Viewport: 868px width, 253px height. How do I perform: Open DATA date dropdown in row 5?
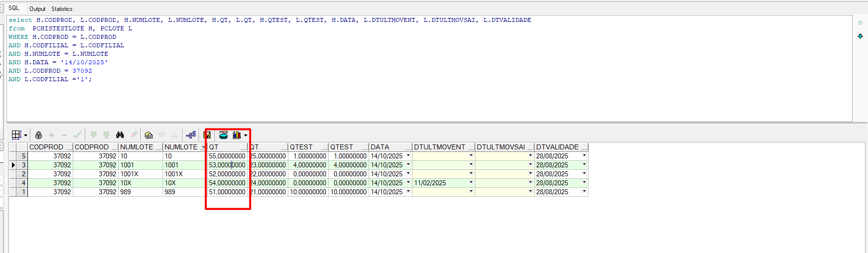click(x=409, y=156)
